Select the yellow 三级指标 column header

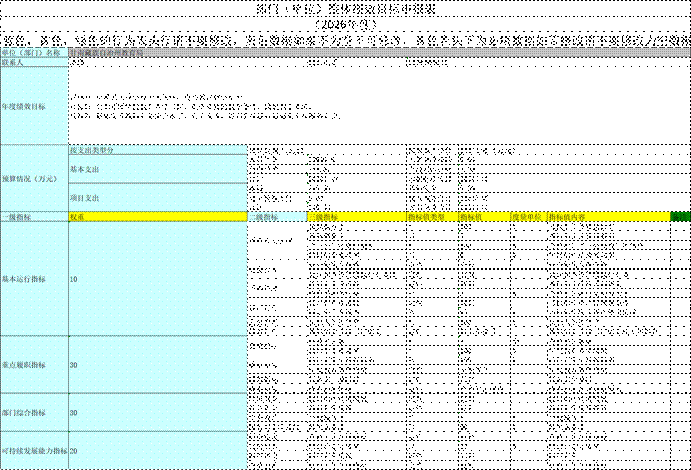(x=356, y=217)
